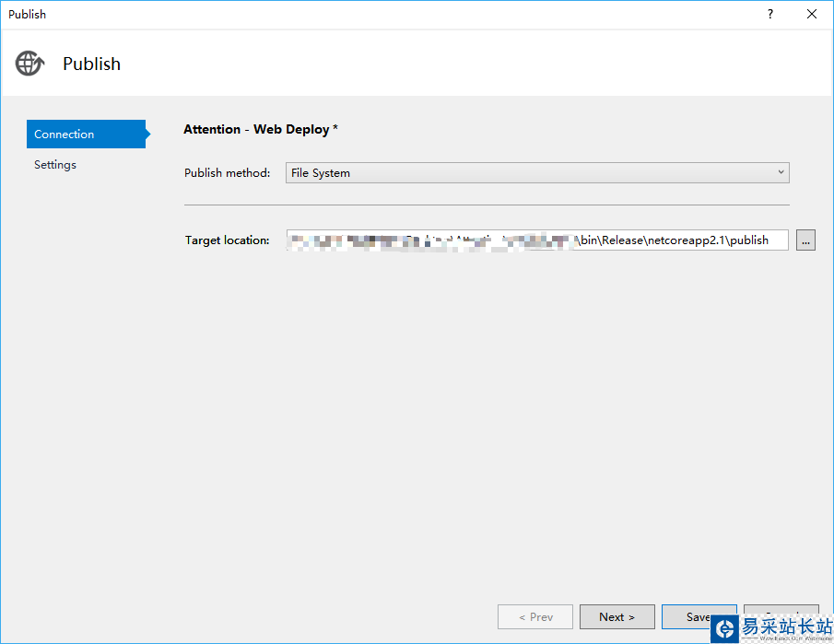Click the Publish window title bar text

click(x=28, y=14)
